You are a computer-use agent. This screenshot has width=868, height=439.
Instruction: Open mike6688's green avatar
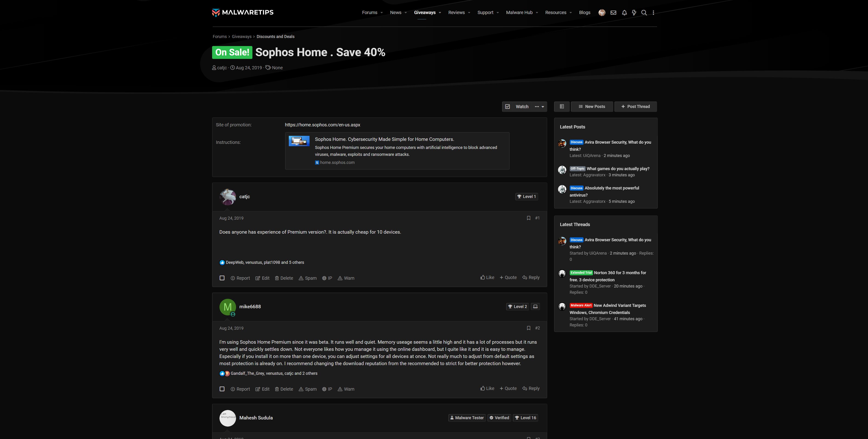(228, 307)
